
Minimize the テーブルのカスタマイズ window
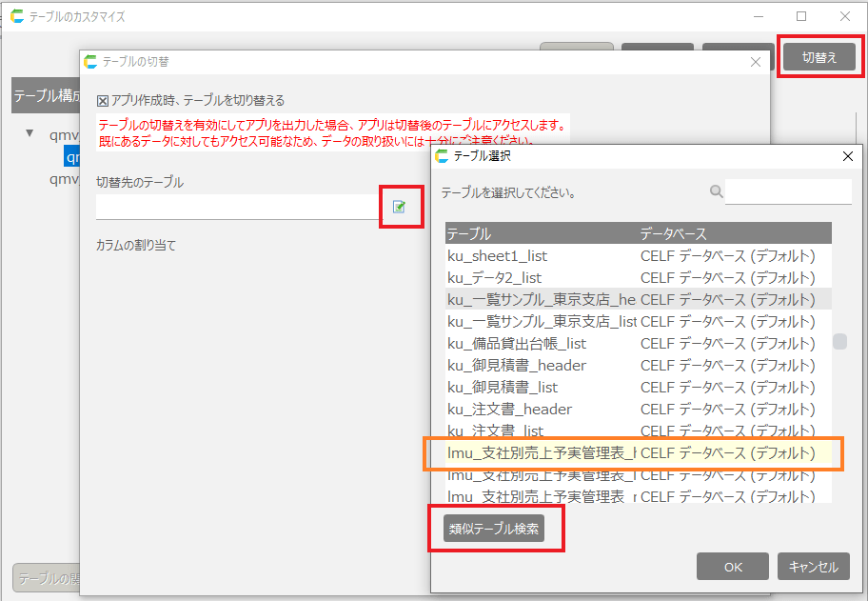758,16
